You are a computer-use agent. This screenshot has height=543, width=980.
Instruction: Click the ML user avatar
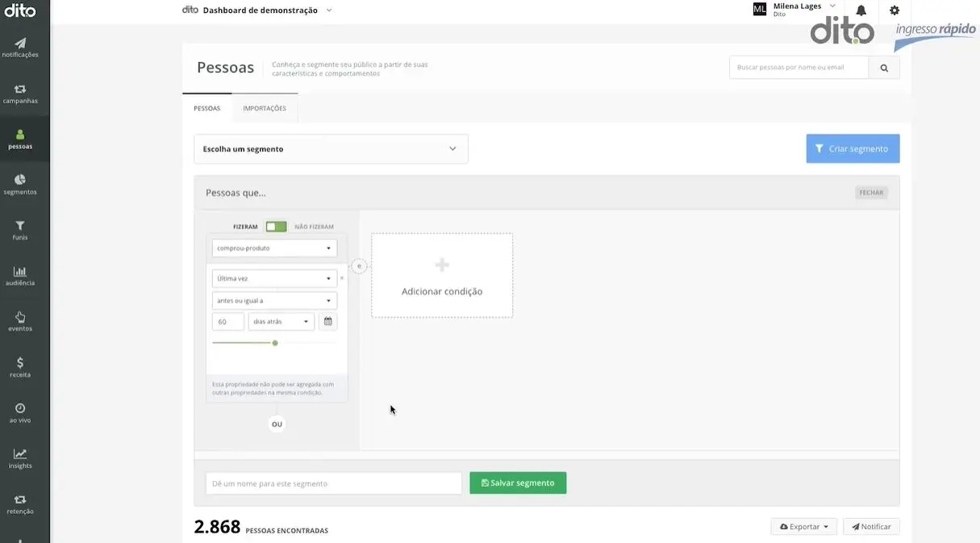pyautogui.click(x=759, y=10)
